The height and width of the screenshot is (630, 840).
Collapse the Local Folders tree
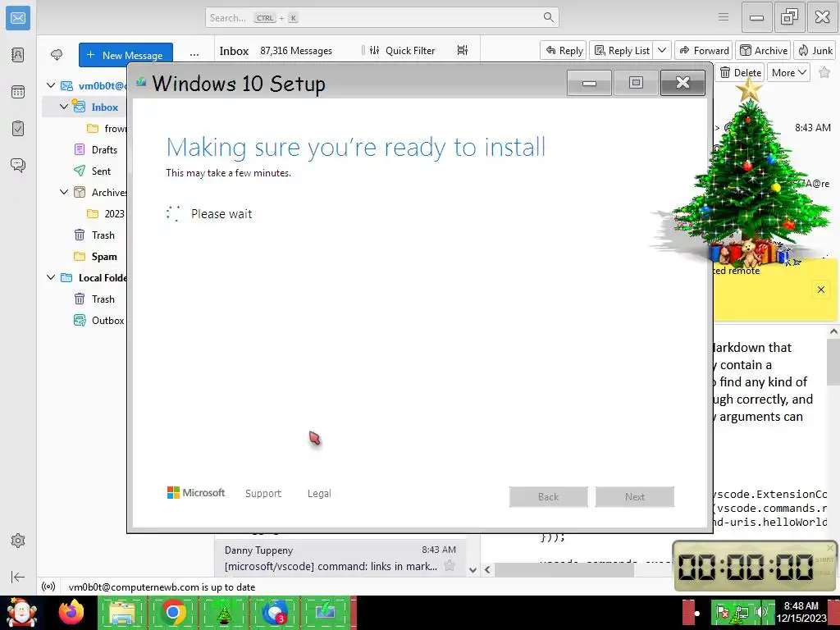pos(51,277)
